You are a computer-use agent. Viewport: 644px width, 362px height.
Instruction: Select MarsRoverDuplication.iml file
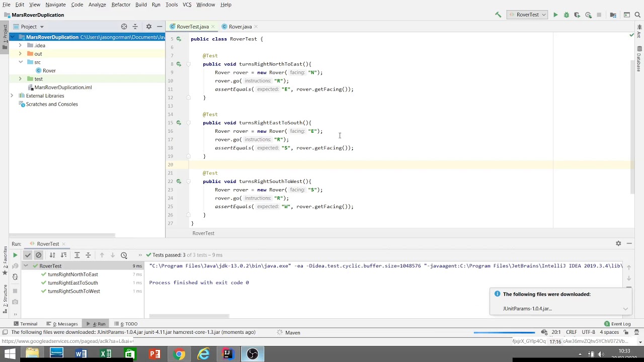[x=59, y=87]
